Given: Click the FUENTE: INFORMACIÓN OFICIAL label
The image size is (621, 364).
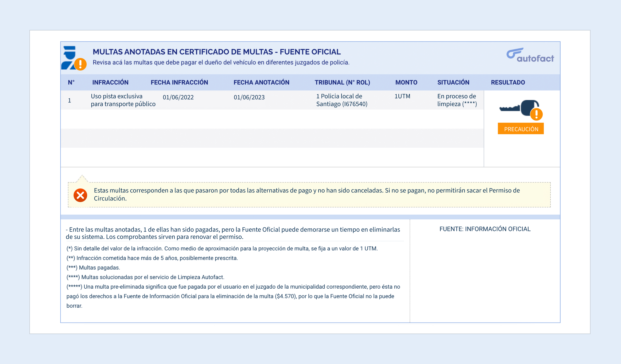Looking at the screenshot, I should (485, 229).
